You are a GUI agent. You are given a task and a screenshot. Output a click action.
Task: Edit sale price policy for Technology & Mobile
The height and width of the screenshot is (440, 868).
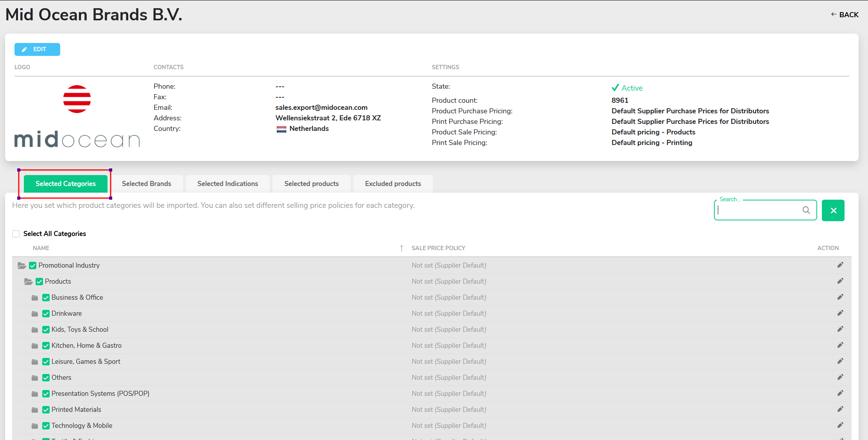(840, 425)
